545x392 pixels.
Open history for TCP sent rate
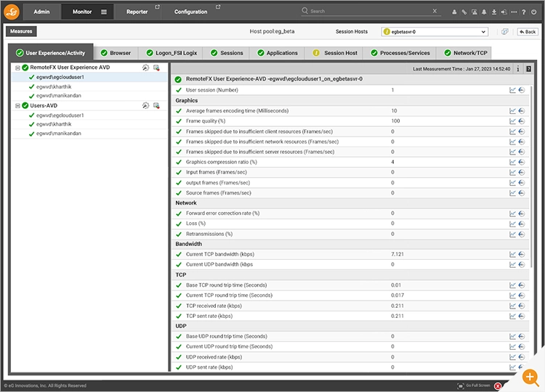(x=521, y=317)
